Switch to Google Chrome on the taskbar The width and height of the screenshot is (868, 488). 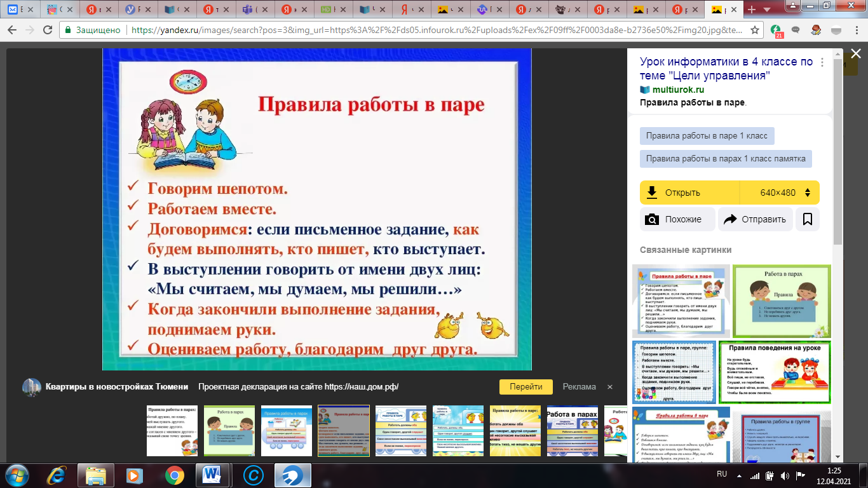pos(174,475)
